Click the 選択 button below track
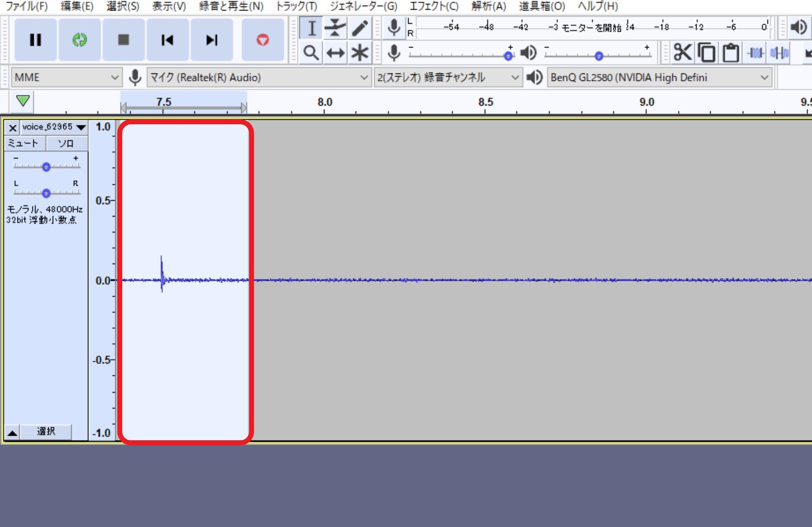 46,431
